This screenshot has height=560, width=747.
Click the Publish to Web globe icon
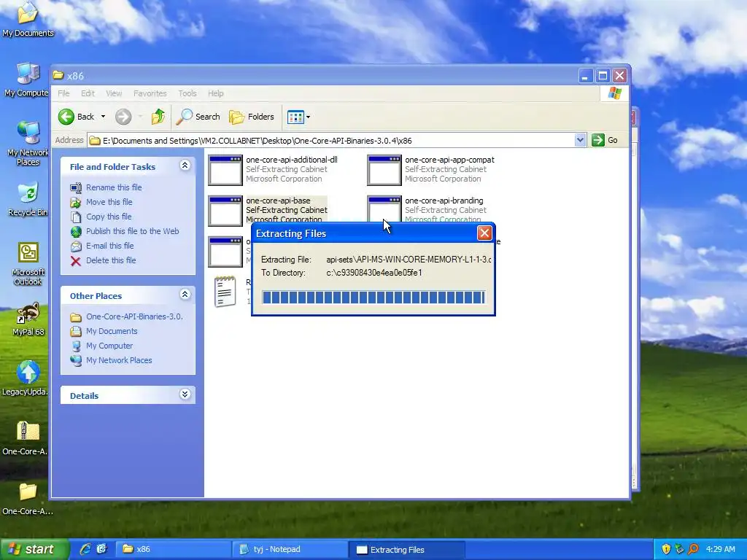point(76,231)
